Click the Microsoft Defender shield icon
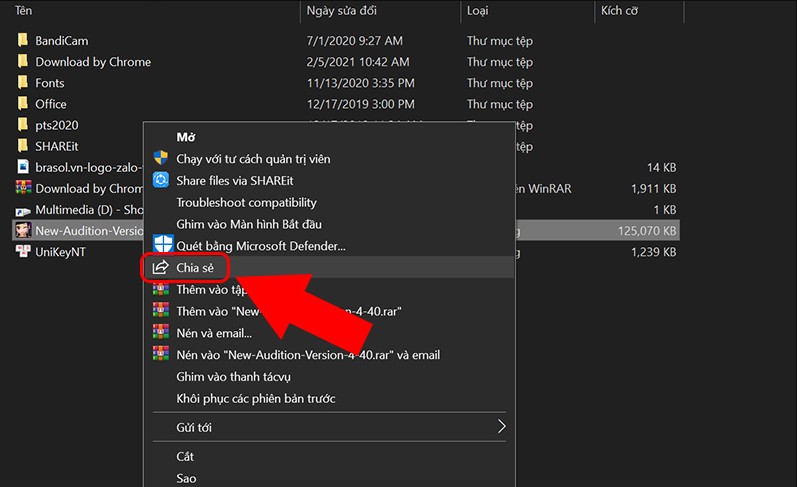Screen dimensions: 797x487 163,244
